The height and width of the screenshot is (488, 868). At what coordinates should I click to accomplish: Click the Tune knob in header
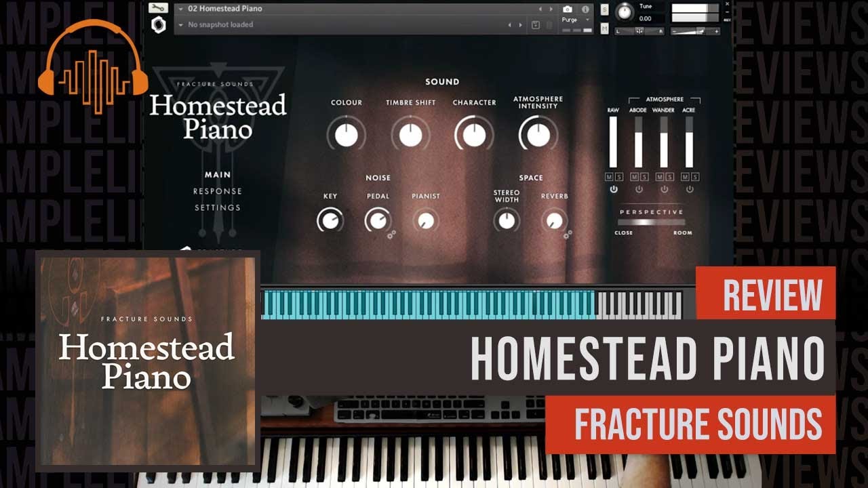pos(625,12)
